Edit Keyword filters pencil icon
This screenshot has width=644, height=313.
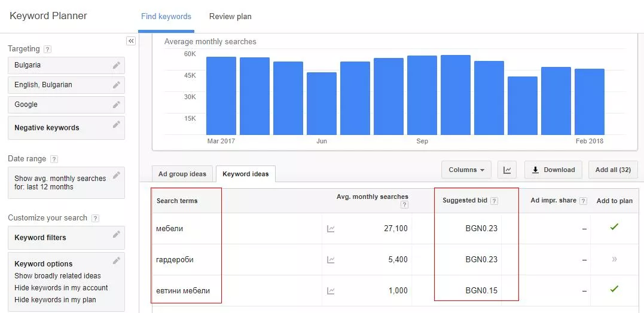pos(117,234)
